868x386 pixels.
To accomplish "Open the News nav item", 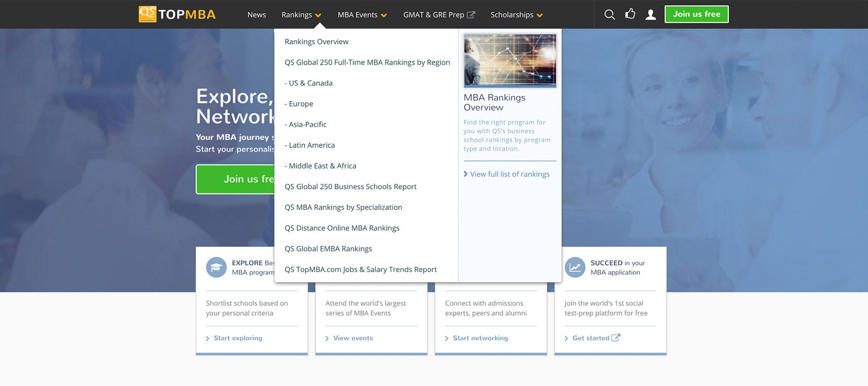I will point(256,14).
